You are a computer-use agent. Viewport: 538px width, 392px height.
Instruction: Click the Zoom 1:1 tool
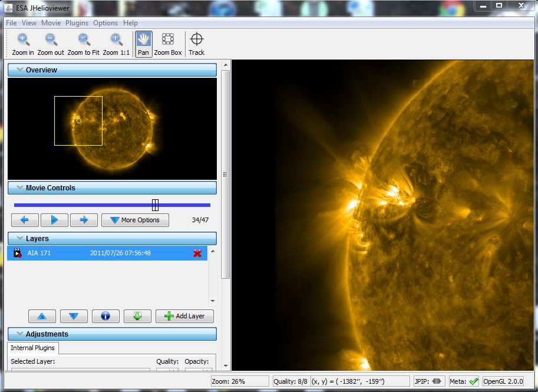116,44
